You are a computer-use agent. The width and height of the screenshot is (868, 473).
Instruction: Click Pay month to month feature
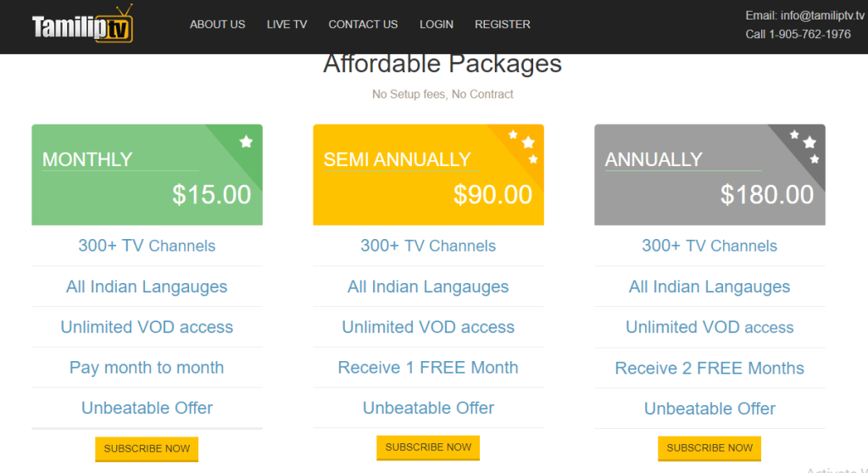click(147, 368)
